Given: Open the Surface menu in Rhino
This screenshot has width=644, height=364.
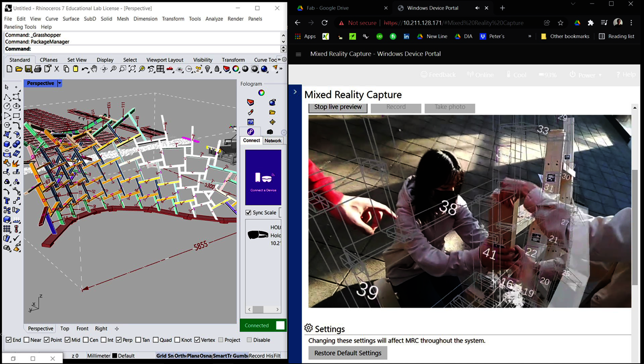Looking at the screenshot, I should tap(71, 19).
